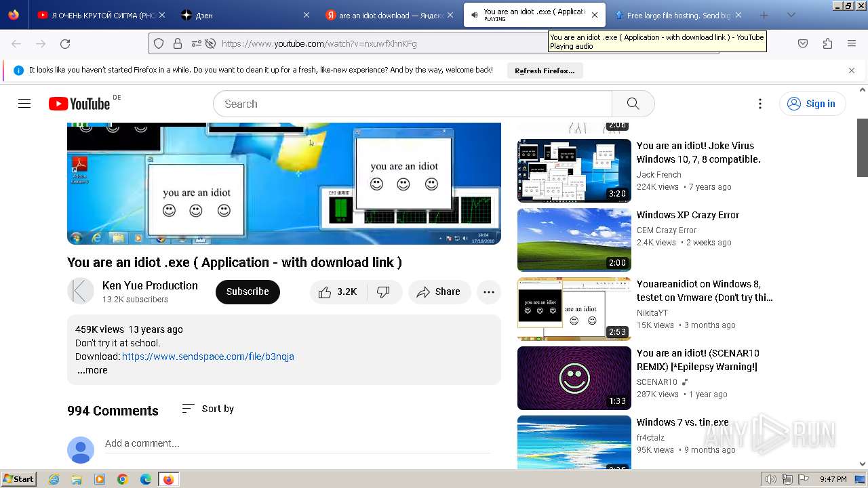Screen dimensions: 868x488
Task: Reload the current page
Action: click(65, 43)
